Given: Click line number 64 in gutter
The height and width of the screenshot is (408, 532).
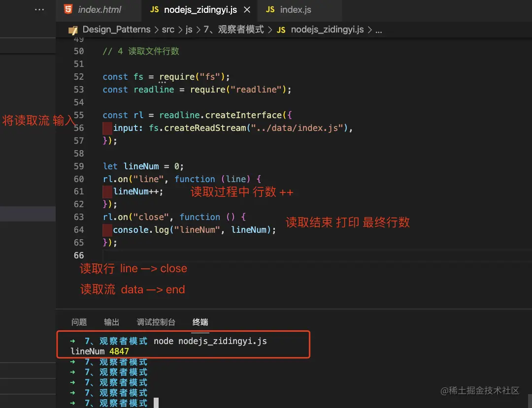Looking at the screenshot, I should tap(79, 230).
